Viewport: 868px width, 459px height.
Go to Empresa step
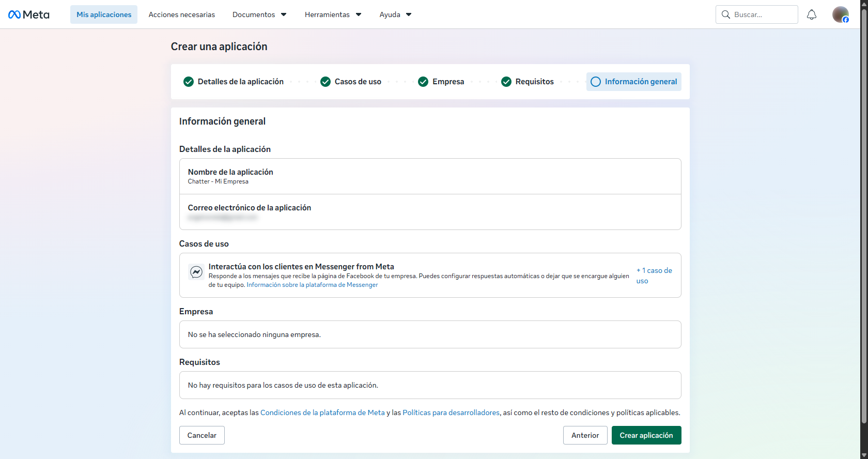pyautogui.click(x=448, y=82)
